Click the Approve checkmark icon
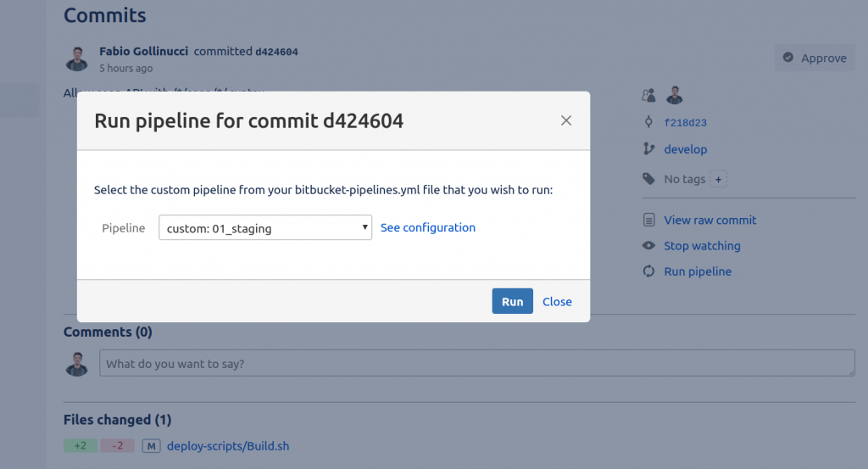Image resolution: width=868 pixels, height=469 pixels. [788, 58]
